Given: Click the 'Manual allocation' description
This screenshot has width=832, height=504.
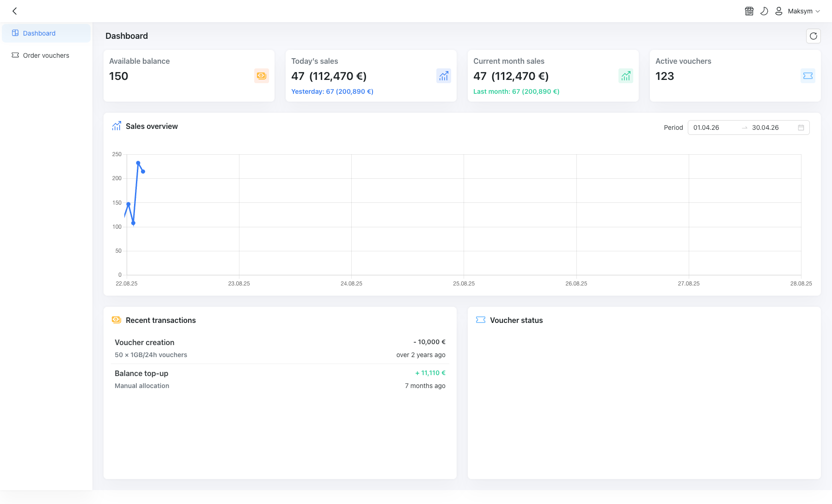Looking at the screenshot, I should (142, 386).
